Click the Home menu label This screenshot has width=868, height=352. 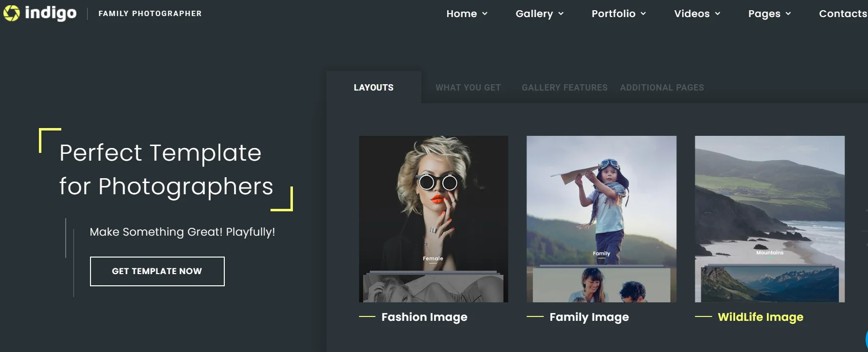[x=461, y=14]
